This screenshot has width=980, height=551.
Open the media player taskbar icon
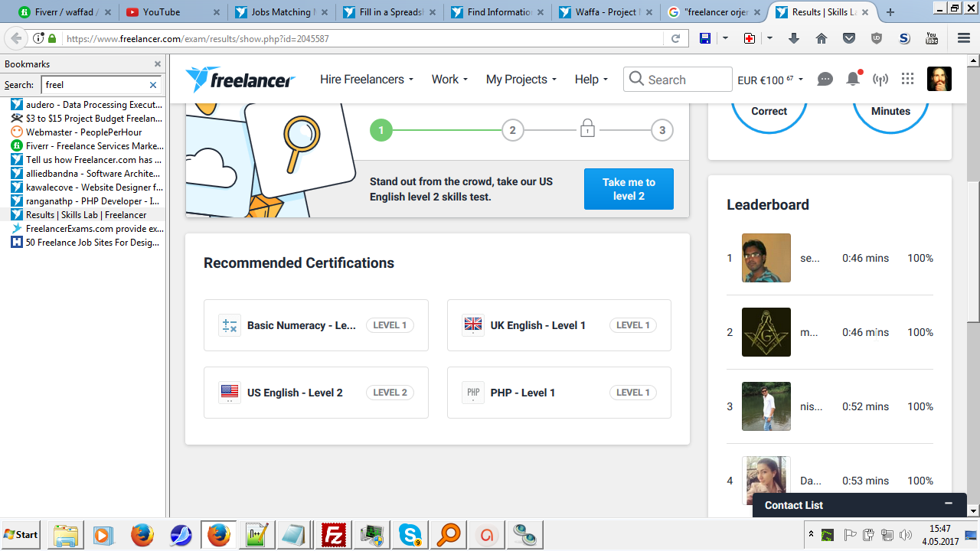click(103, 534)
